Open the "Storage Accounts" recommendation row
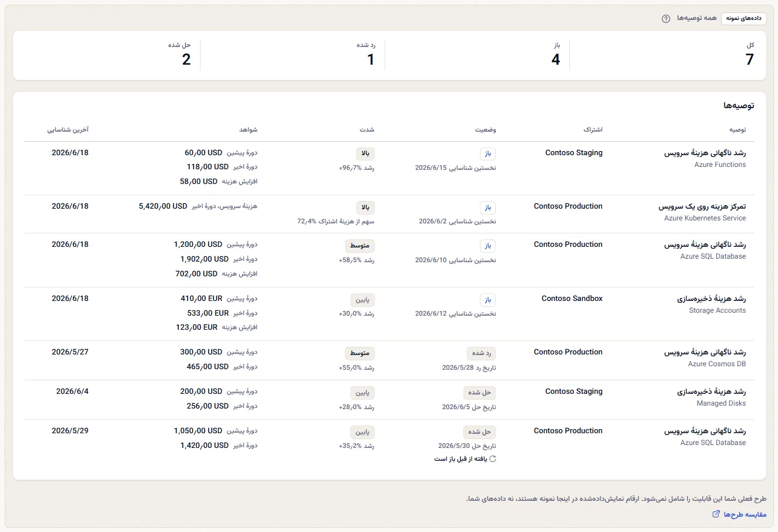 coord(389,314)
